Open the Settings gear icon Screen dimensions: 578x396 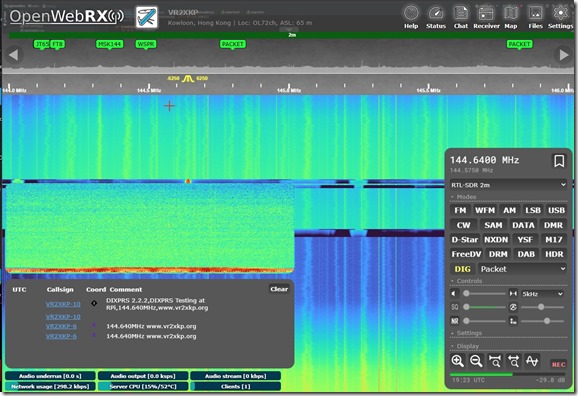point(560,17)
